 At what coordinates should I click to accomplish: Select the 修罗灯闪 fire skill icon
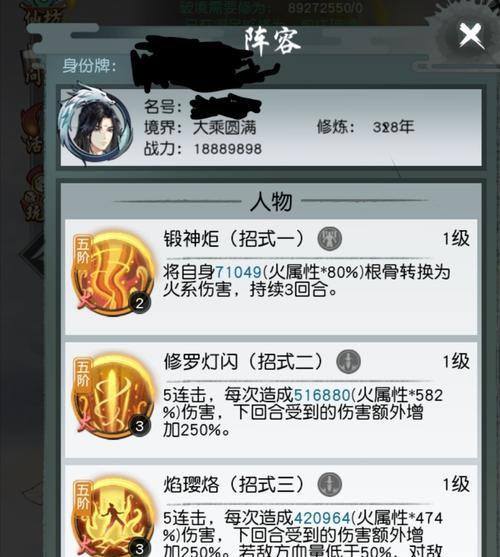(x=113, y=396)
